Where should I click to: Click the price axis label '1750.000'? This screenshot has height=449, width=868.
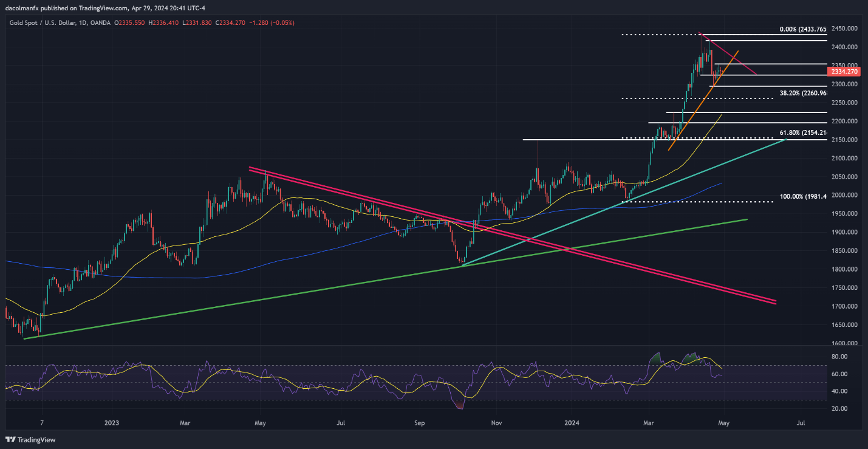tap(844, 288)
